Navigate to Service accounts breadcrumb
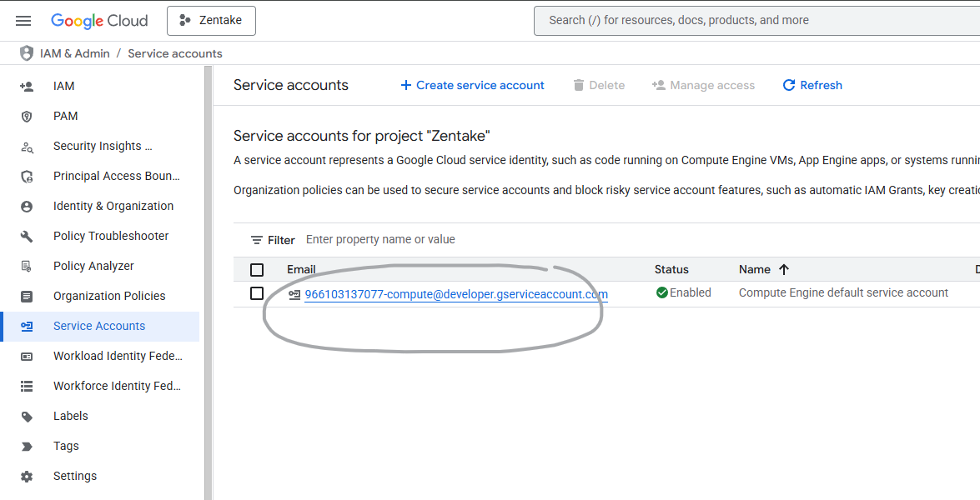Image resolution: width=980 pixels, height=500 pixels. (174, 52)
